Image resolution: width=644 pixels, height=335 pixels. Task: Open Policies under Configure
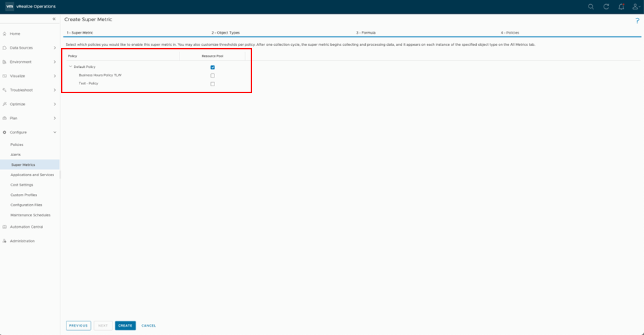point(17,145)
